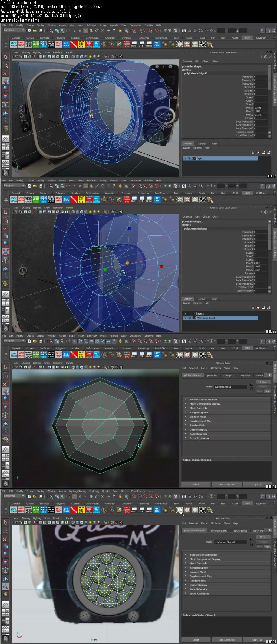This screenshot has height=644, width=277.
Task: Click Copy Tab button below polySurfaceShape8 notes
Action: (257, 640)
